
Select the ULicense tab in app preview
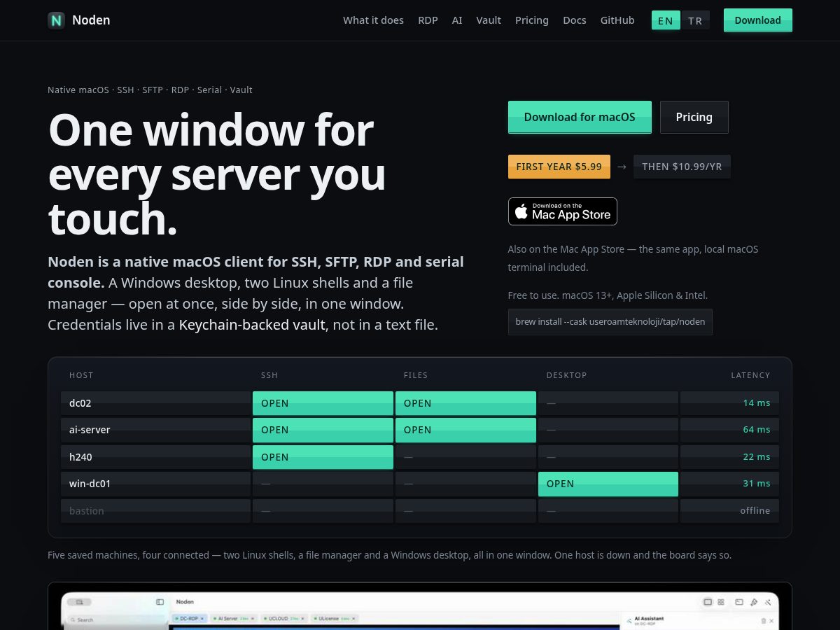click(335, 619)
